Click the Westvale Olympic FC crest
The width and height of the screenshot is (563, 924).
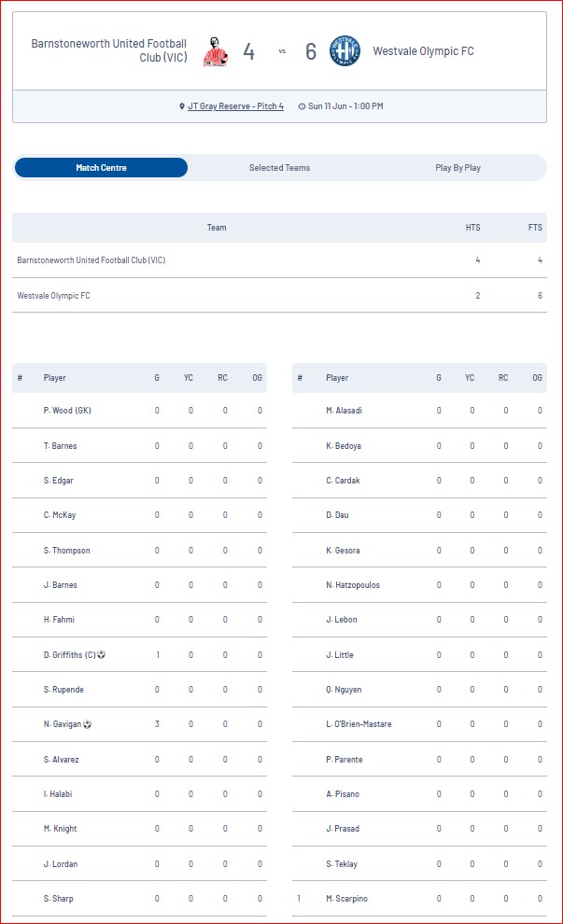pyautogui.click(x=345, y=51)
